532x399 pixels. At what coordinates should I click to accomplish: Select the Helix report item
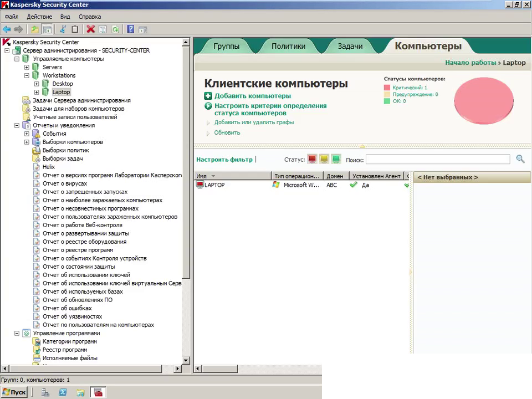click(x=49, y=167)
